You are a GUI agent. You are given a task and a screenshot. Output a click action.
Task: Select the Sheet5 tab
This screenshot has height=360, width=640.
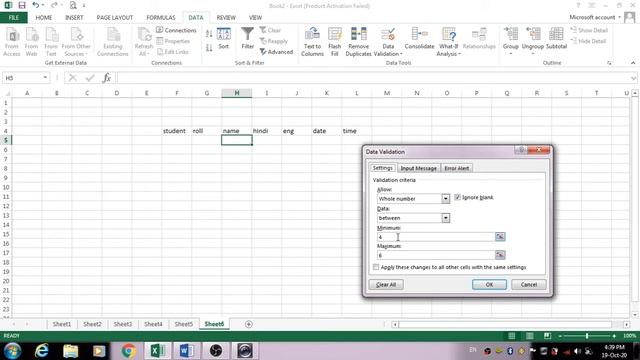pos(184,324)
